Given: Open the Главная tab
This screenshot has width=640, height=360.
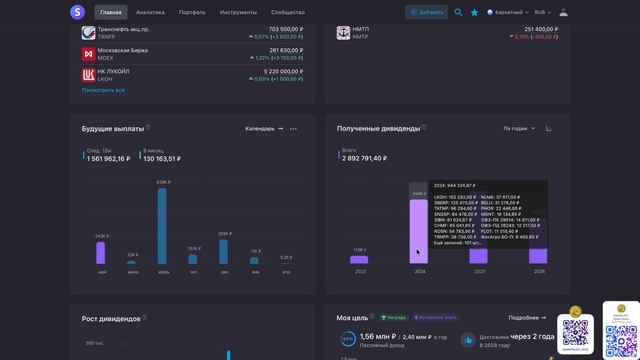Looking at the screenshot, I should click(x=111, y=12).
